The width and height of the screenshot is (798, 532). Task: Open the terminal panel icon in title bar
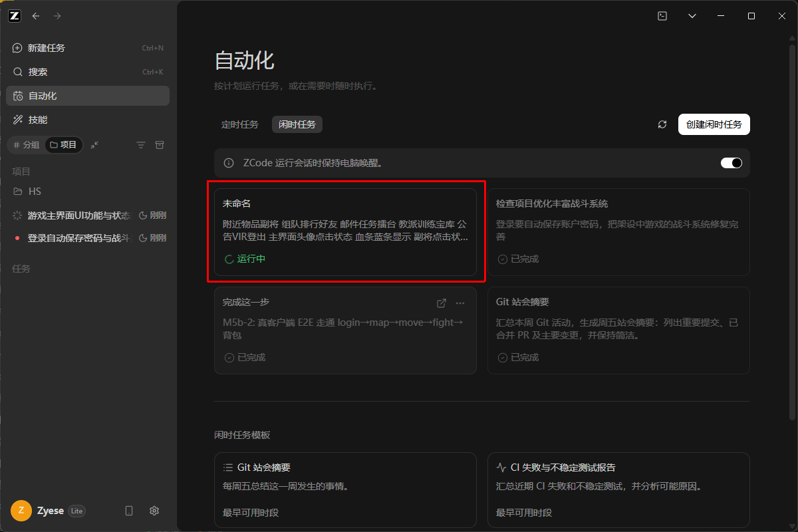pyautogui.click(x=662, y=16)
